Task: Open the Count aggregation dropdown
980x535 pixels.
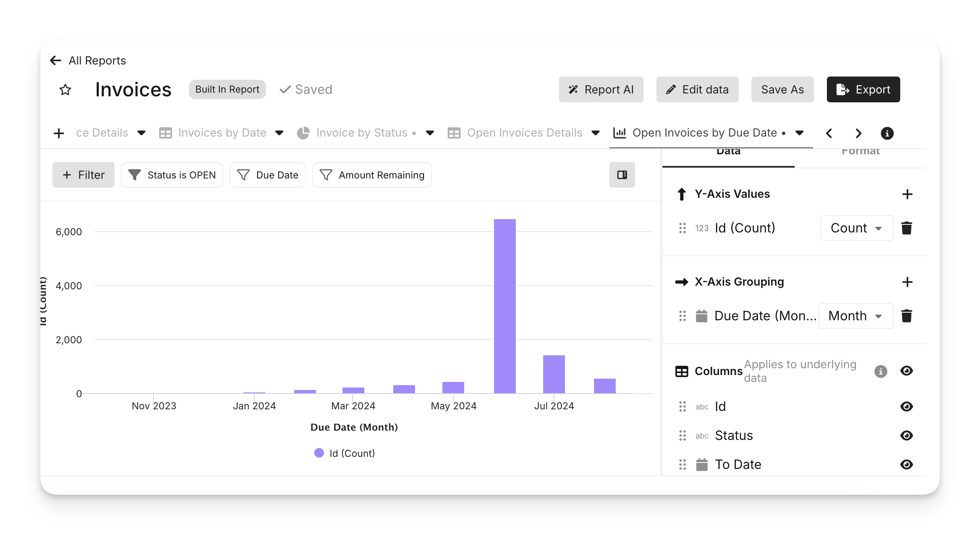Action: 856,228
